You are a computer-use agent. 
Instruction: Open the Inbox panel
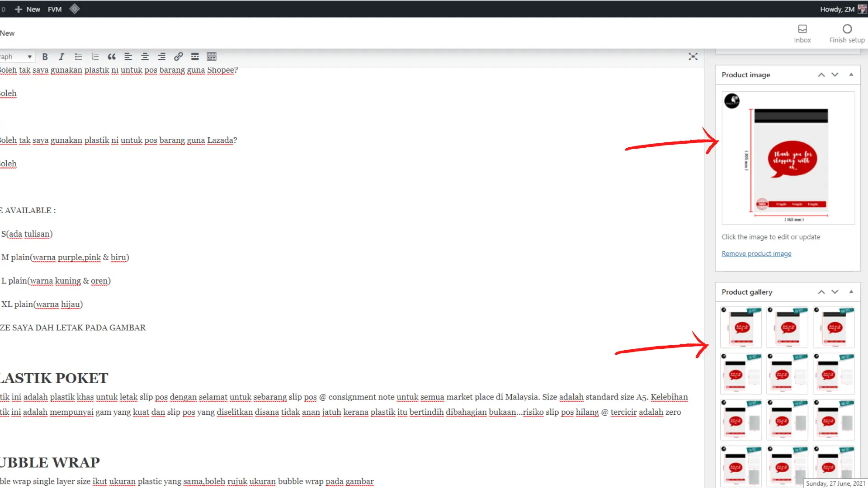[802, 34]
